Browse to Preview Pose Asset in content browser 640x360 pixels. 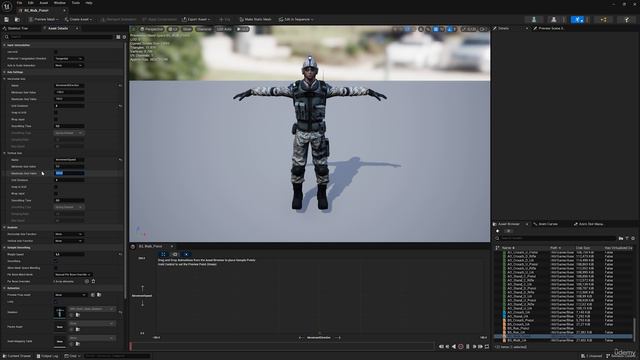tap(99, 295)
